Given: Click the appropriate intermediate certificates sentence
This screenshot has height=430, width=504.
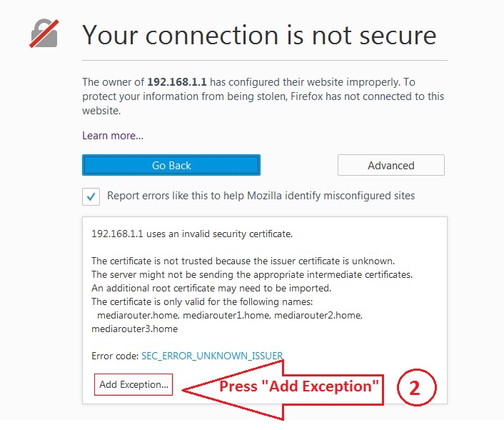Looking at the screenshot, I should tap(252, 274).
